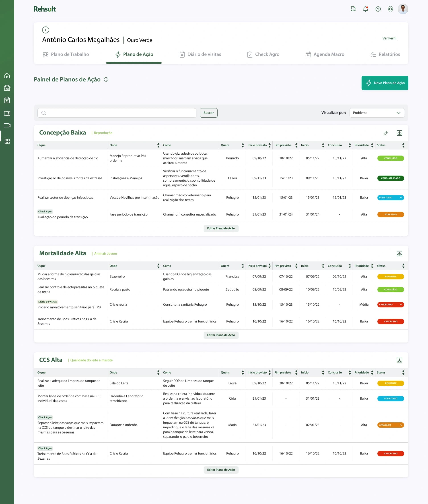Sort CCS Alta table by Status
This screenshot has width=428, height=504.
403,373
